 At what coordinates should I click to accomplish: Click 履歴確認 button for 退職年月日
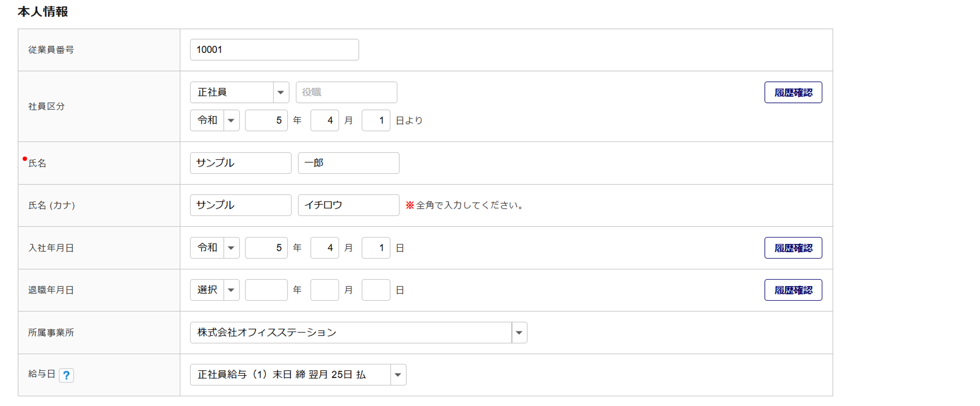[793, 290]
